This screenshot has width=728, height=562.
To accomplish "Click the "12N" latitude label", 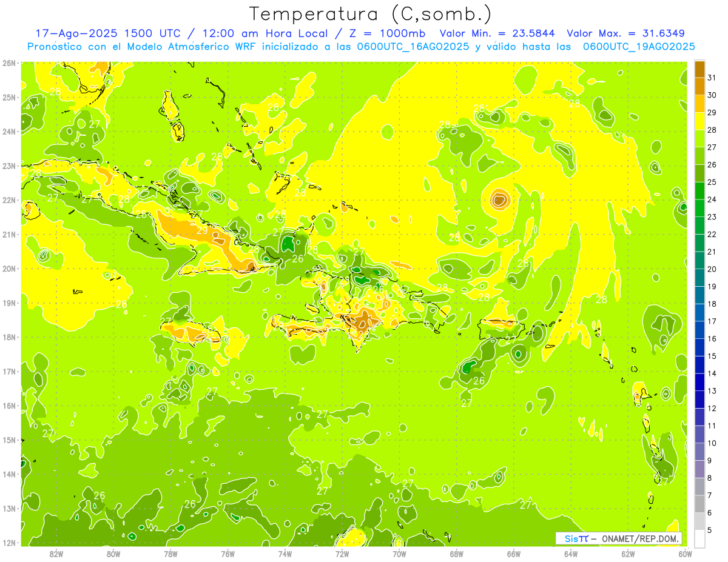I will 8,543.
